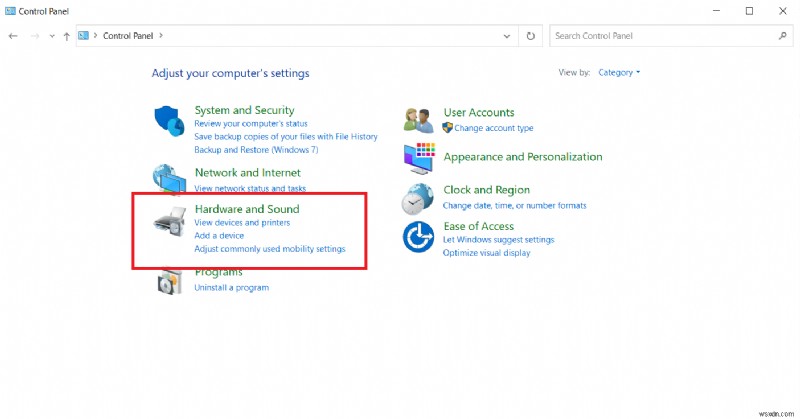
Task: Open the View by Category dropdown
Action: tap(618, 72)
